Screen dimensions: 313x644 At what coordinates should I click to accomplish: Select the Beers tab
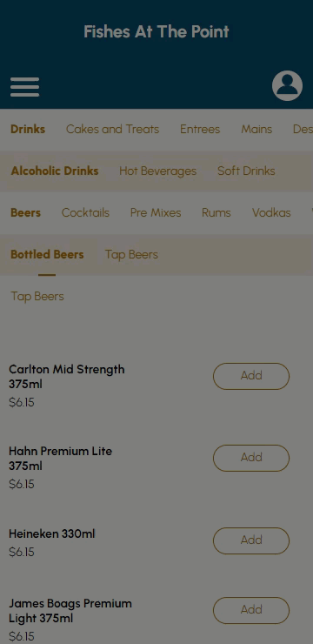tap(25, 212)
